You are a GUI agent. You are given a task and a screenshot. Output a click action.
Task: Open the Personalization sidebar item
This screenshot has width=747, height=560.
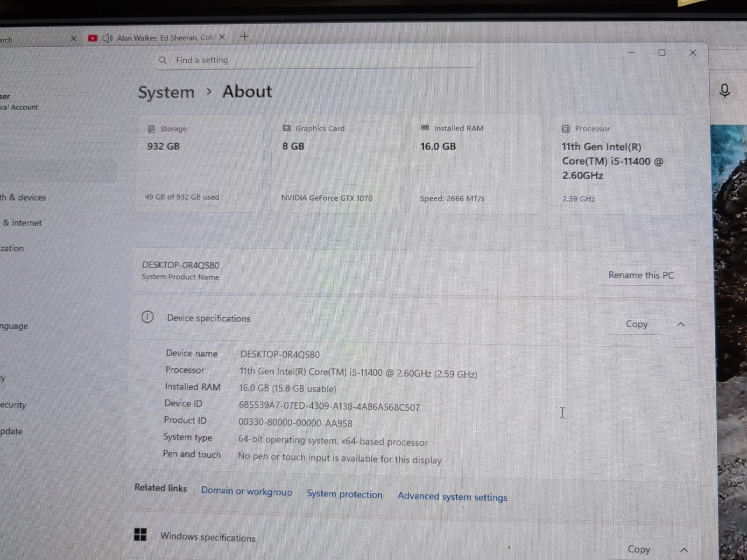tap(12, 248)
